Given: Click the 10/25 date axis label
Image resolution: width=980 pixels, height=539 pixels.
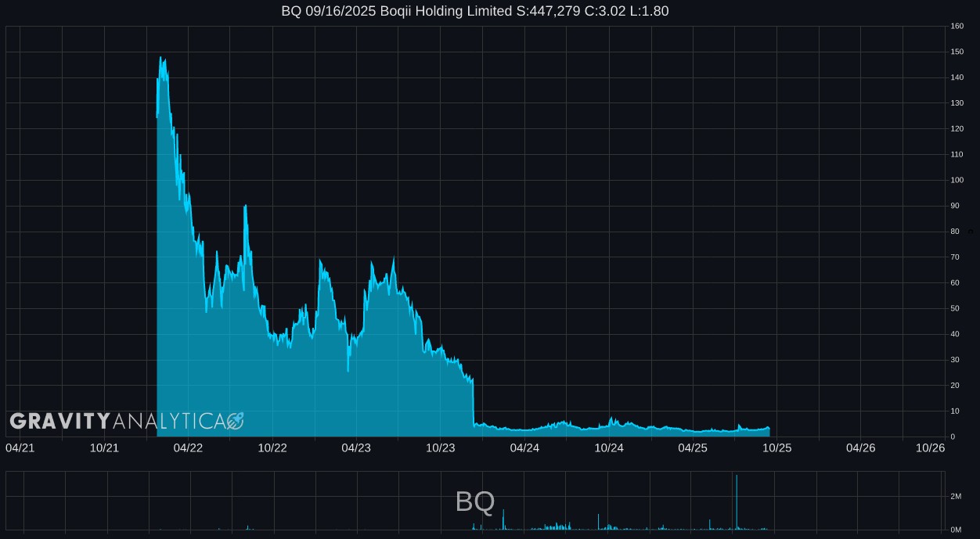Looking at the screenshot, I should click(777, 447).
